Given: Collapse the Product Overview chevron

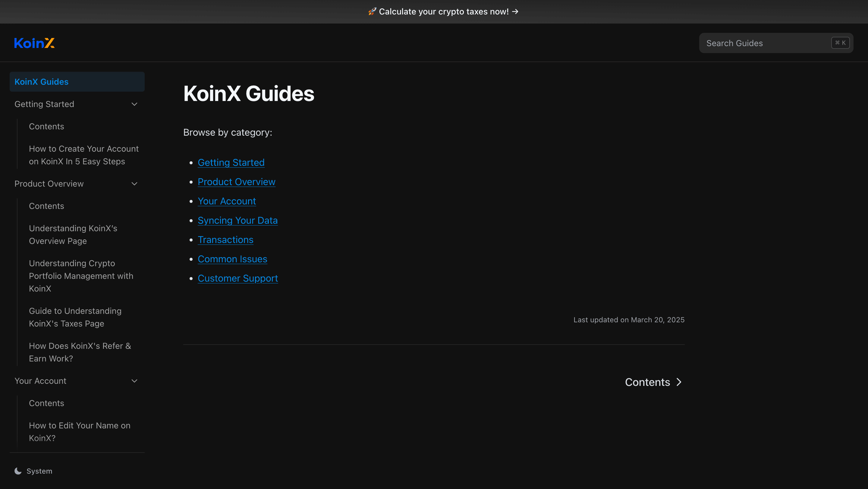Looking at the screenshot, I should pyautogui.click(x=134, y=184).
